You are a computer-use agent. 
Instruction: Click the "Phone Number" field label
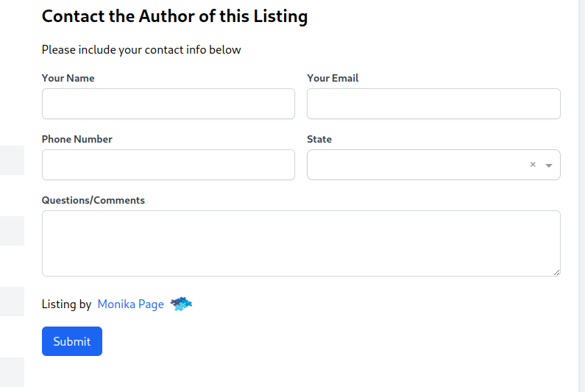[x=77, y=139]
